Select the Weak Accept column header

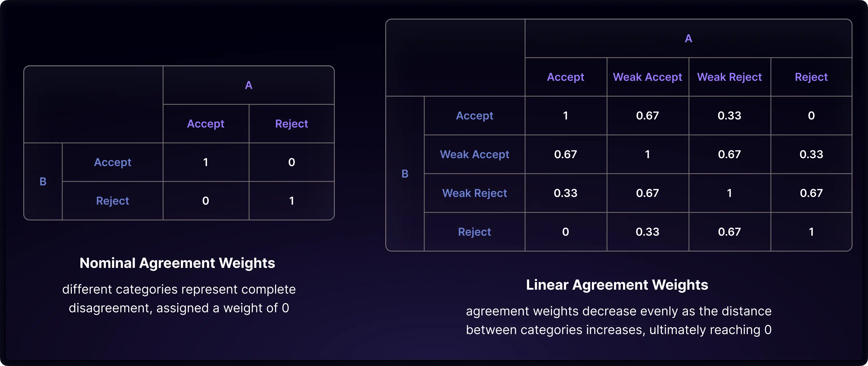click(x=647, y=77)
